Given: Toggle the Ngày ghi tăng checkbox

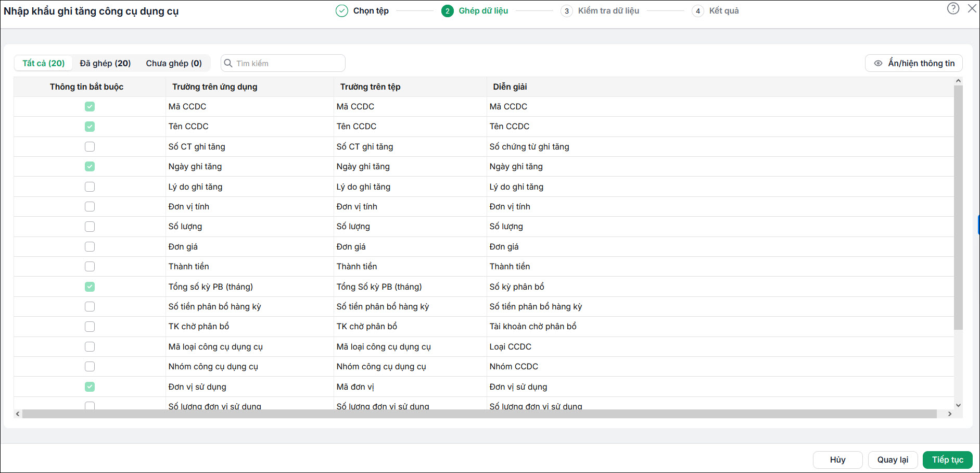Looking at the screenshot, I should (x=90, y=166).
